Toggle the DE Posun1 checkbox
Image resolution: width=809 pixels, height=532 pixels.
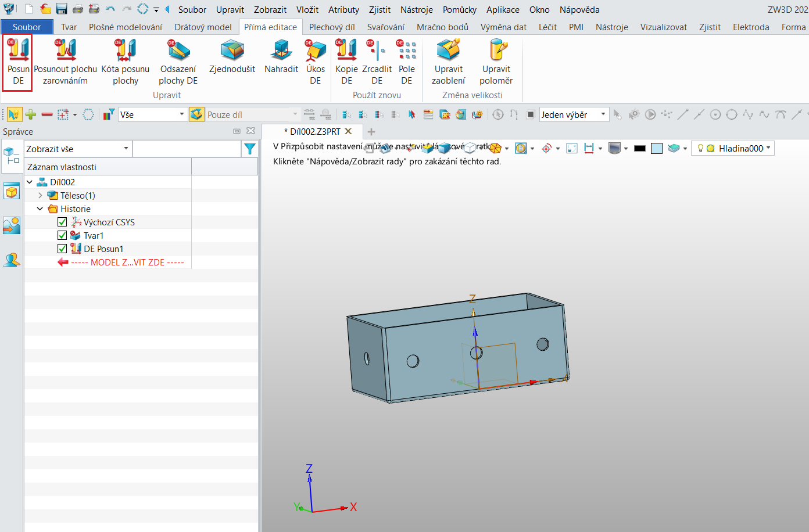pyautogui.click(x=62, y=249)
